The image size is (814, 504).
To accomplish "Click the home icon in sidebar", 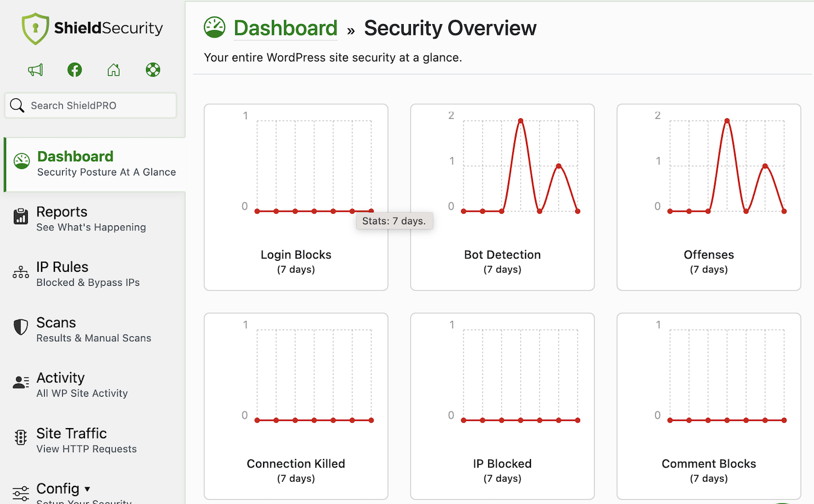I will 113,70.
